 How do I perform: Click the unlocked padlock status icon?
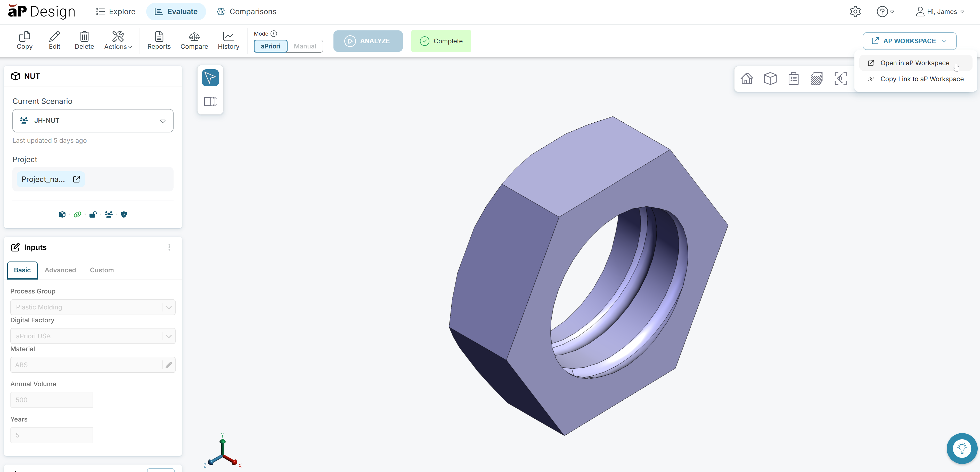tap(93, 215)
